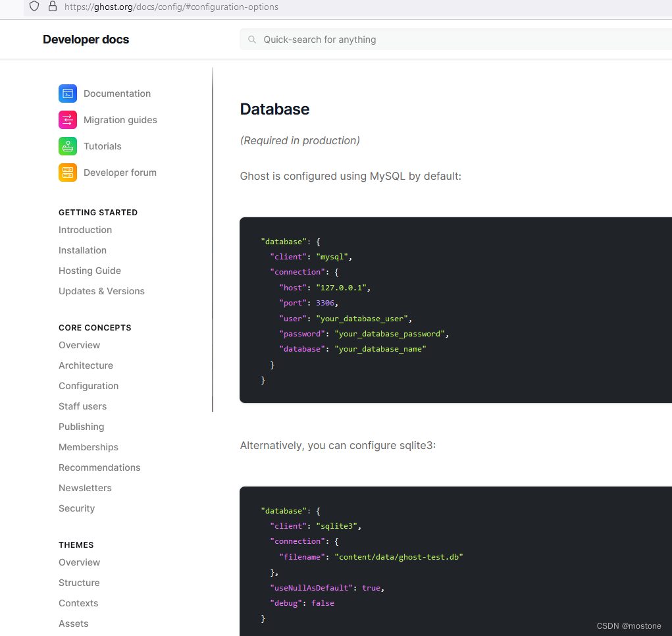The height and width of the screenshot is (636, 672).
Task: Click the green Tutorials icon
Action: tap(68, 146)
